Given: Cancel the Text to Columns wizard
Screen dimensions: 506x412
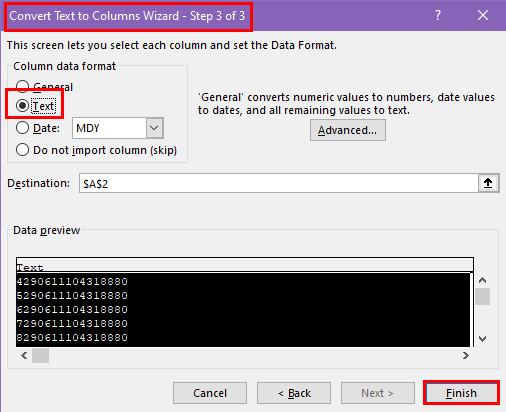Looking at the screenshot, I should click(x=210, y=393).
